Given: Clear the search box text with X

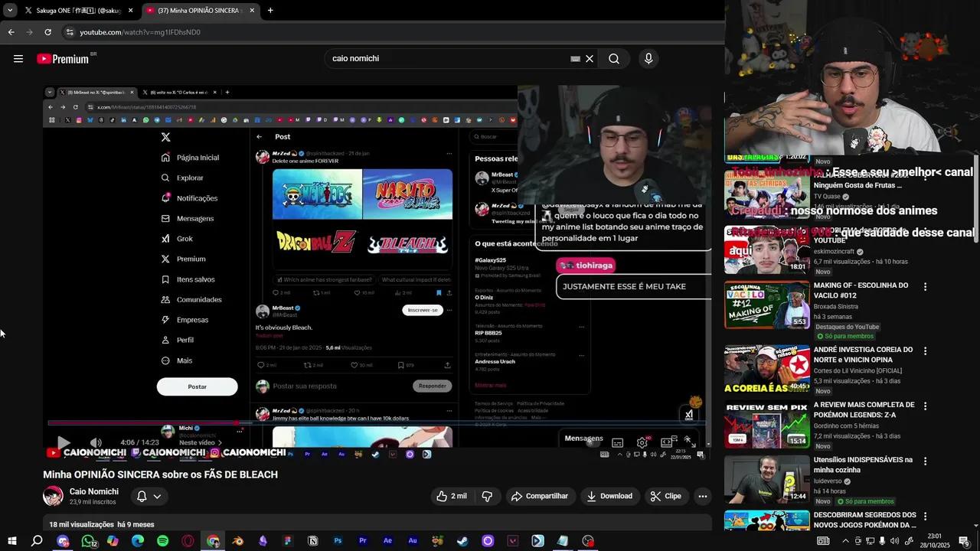Looking at the screenshot, I should point(590,59).
